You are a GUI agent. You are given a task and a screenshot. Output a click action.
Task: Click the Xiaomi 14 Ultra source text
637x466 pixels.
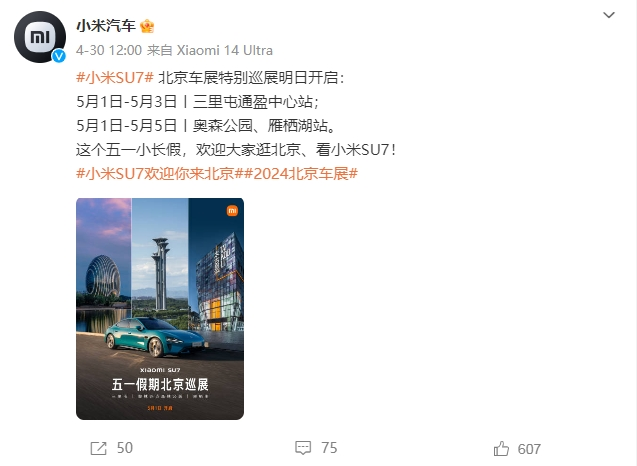click(x=225, y=50)
